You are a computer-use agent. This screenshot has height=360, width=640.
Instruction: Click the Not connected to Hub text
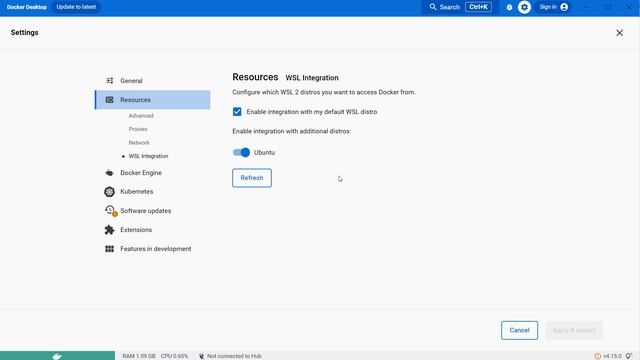click(x=234, y=356)
